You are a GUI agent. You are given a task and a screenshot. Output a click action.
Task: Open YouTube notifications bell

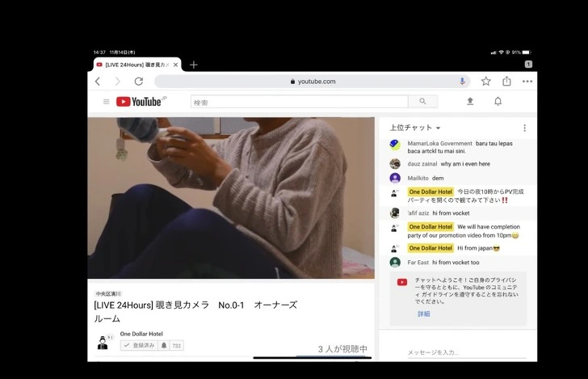(498, 101)
